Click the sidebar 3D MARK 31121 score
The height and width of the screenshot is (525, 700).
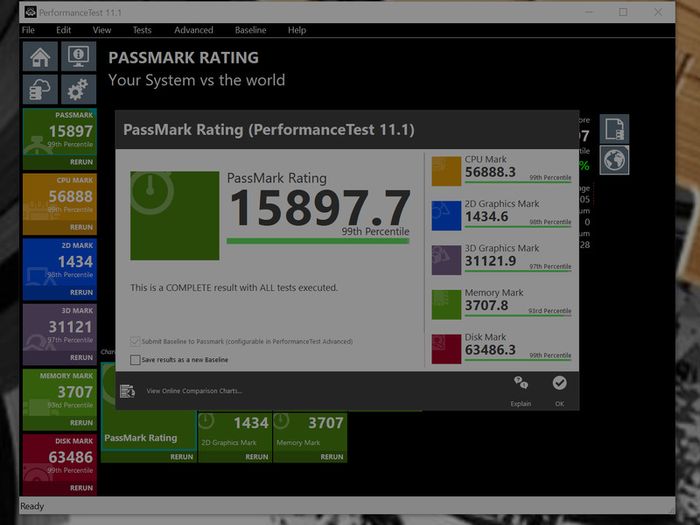(x=71, y=327)
